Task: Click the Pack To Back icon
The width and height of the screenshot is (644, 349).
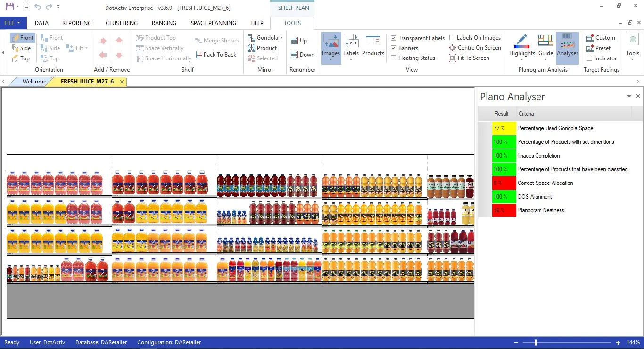Action: pyautogui.click(x=198, y=55)
